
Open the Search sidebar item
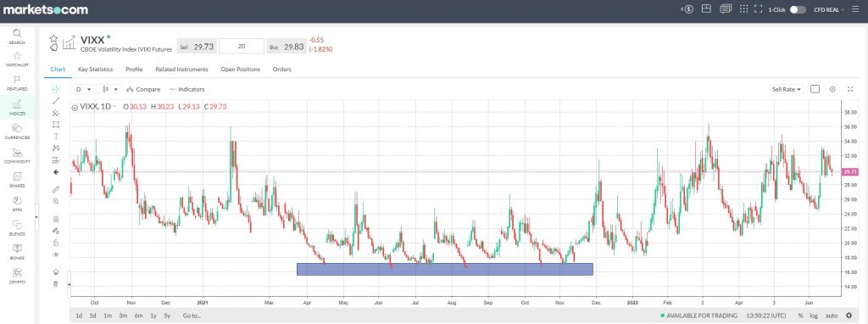coord(17,36)
